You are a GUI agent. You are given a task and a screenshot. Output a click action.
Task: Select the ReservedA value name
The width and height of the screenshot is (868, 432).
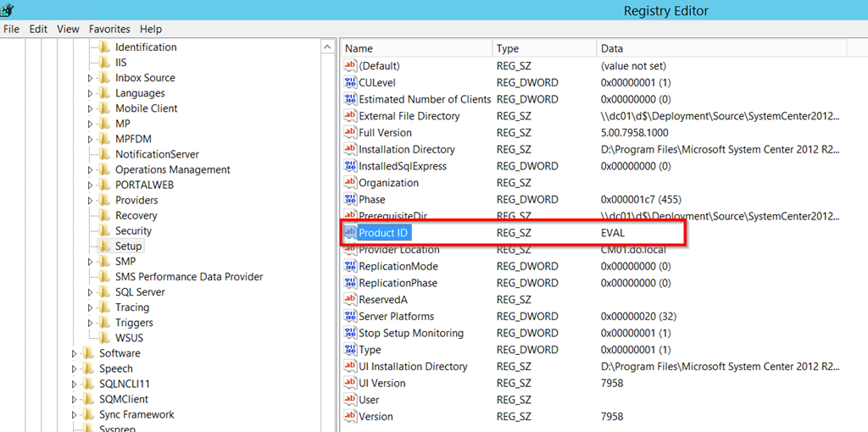click(384, 300)
